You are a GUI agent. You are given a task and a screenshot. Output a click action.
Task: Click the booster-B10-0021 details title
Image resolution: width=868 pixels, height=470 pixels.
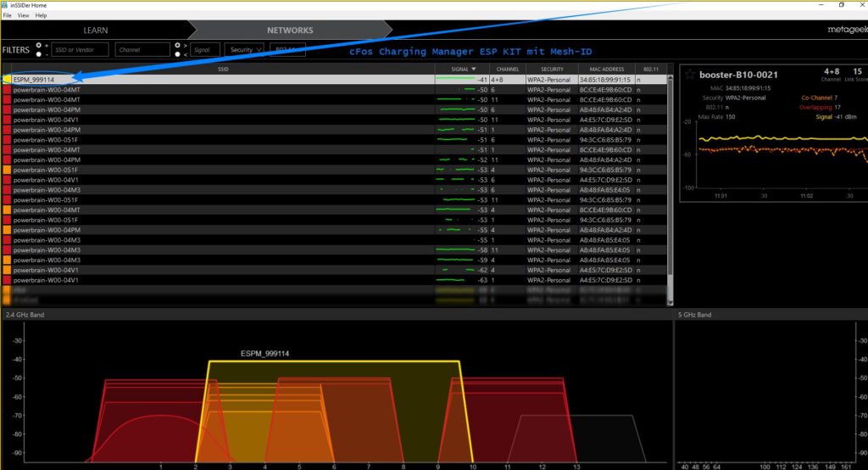click(738, 75)
